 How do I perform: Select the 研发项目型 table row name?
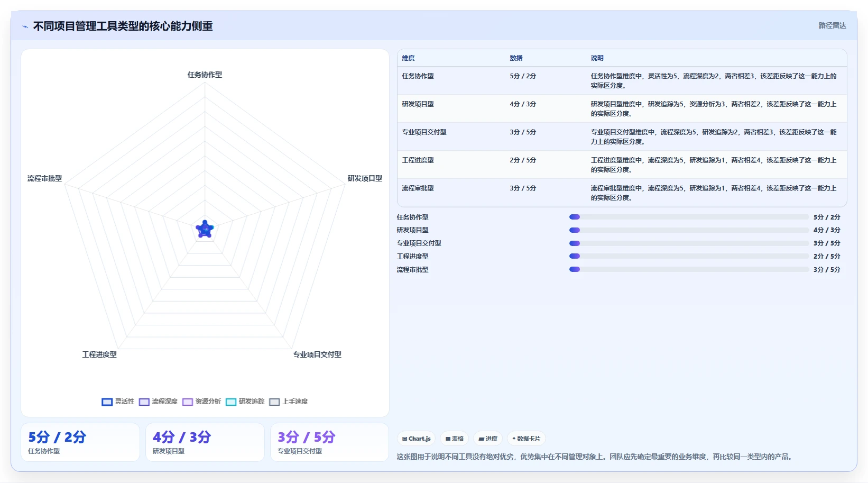418,104
